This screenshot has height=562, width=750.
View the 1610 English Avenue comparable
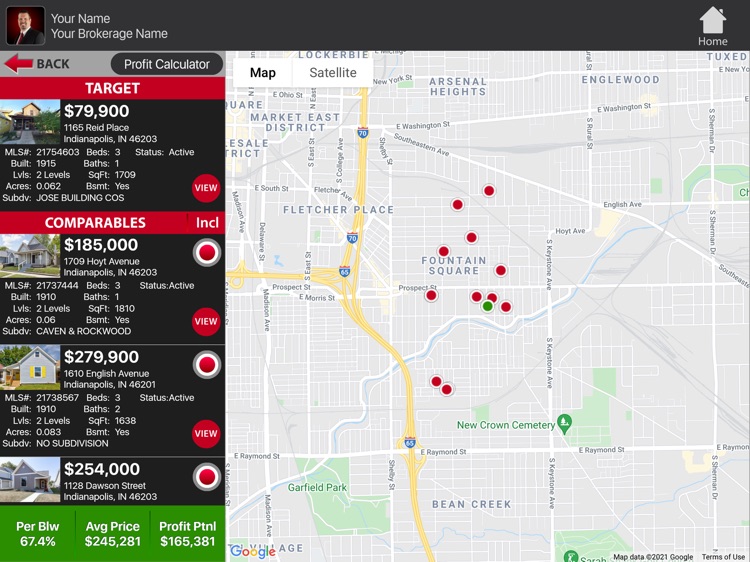point(206,433)
